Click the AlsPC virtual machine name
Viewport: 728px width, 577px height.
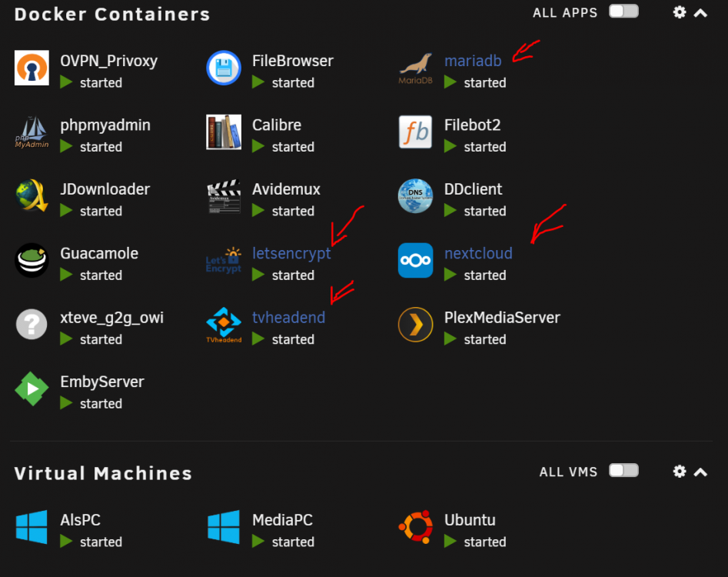(80, 520)
